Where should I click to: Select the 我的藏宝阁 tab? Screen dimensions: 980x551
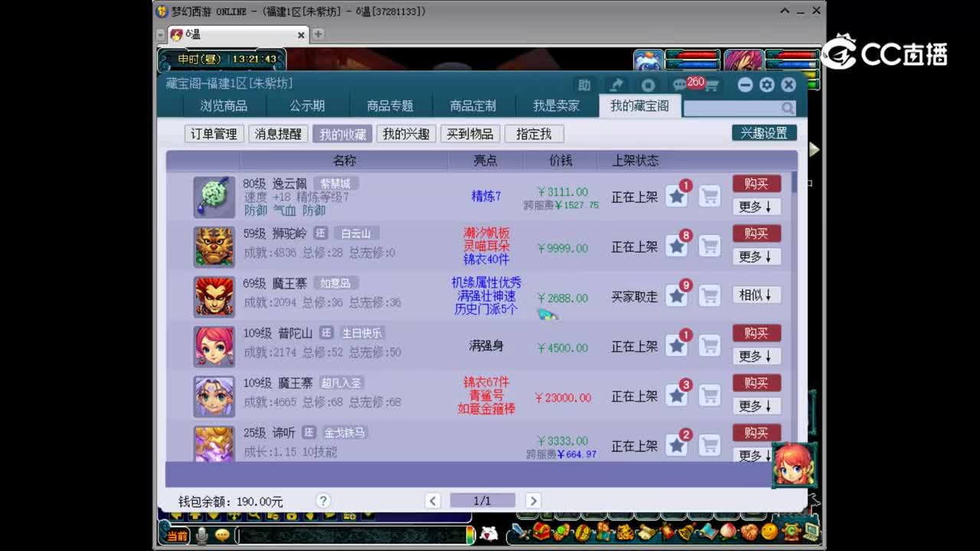tap(639, 106)
